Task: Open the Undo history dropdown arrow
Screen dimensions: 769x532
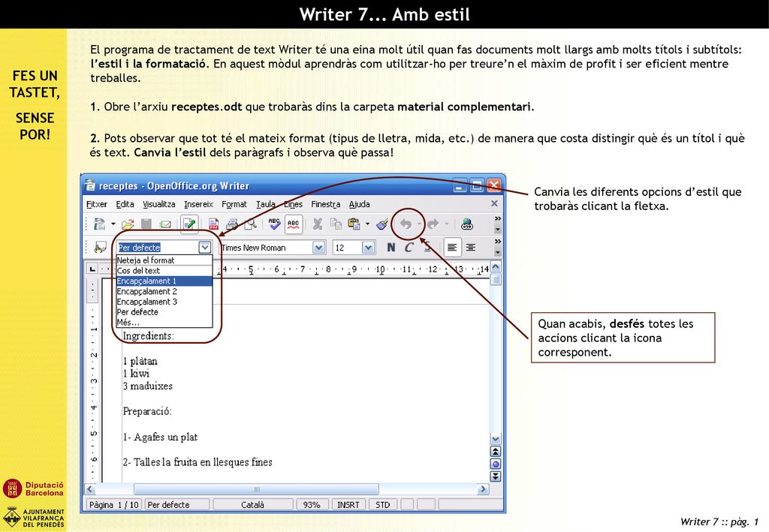Action: [419, 224]
